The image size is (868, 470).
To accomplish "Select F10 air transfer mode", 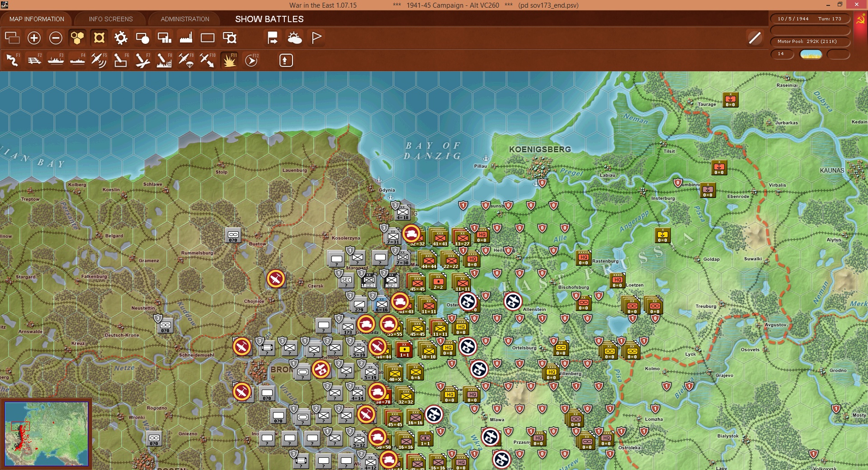I will tap(208, 60).
